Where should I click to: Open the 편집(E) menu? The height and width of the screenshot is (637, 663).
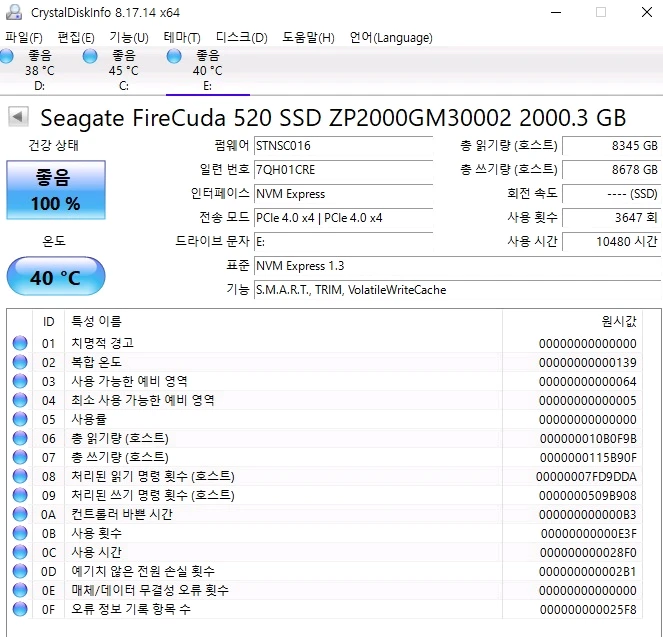[76, 38]
